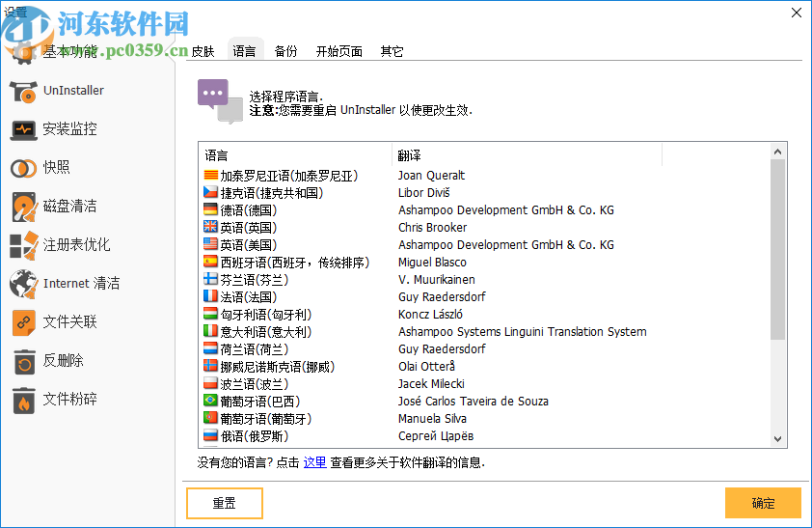
Task: Open the 注册表优化 registry icon
Action: point(24,245)
